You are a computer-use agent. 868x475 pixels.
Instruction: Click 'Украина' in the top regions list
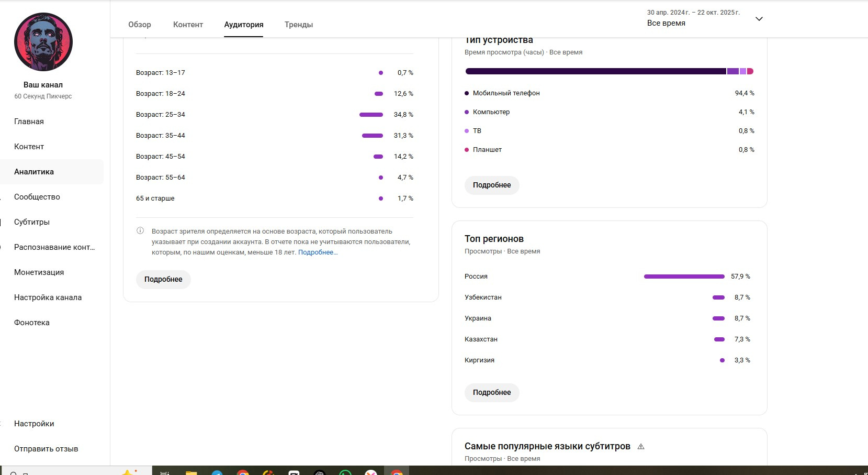pos(478,318)
